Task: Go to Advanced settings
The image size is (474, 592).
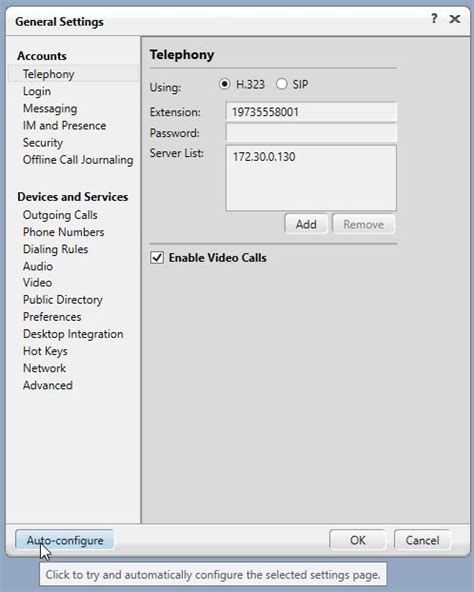Action: (x=48, y=385)
